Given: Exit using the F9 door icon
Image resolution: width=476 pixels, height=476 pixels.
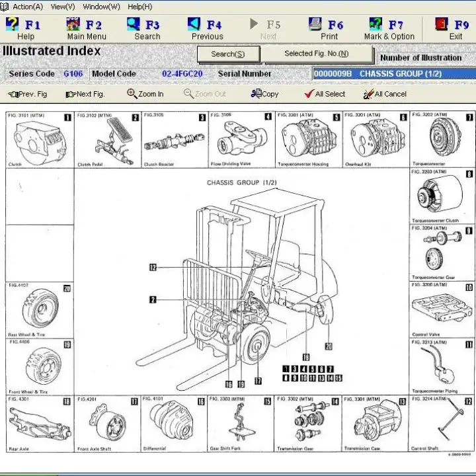Looking at the screenshot, I should [442, 24].
